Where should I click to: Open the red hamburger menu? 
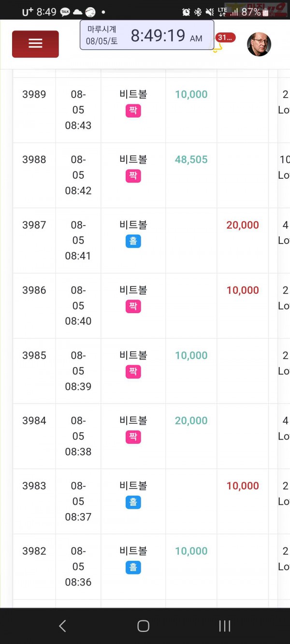point(35,44)
